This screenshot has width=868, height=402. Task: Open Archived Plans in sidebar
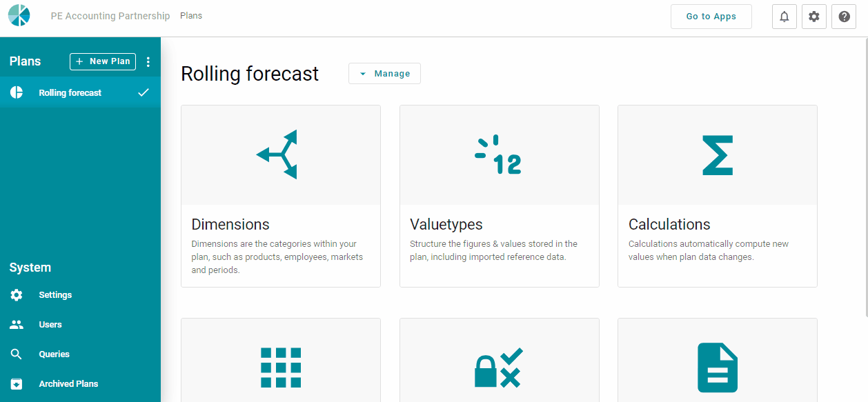click(68, 384)
